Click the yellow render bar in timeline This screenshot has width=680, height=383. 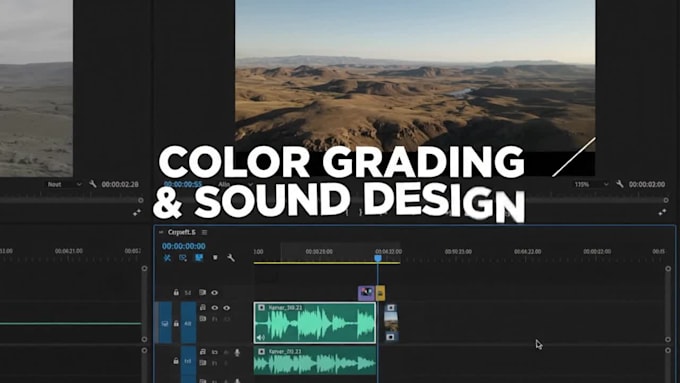point(327,263)
